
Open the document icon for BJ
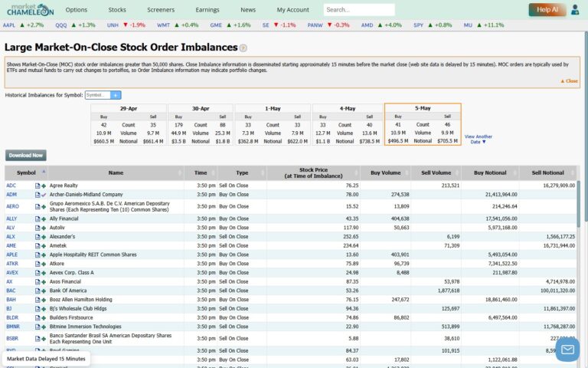click(38, 309)
